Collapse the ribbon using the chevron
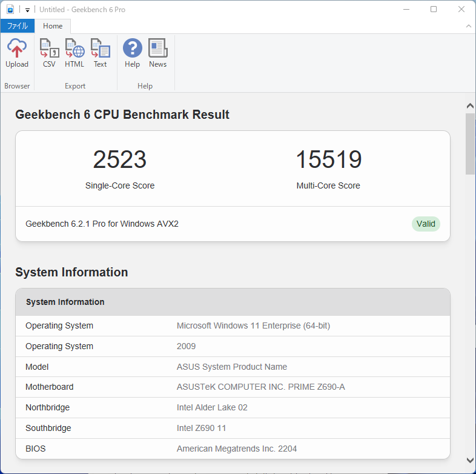Screen dimensions: 476x474 coord(468,26)
